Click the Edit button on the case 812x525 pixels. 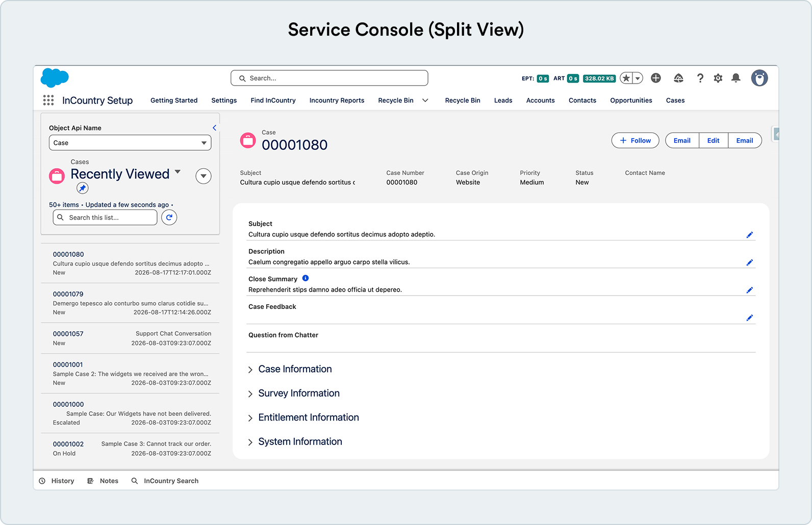[713, 141]
